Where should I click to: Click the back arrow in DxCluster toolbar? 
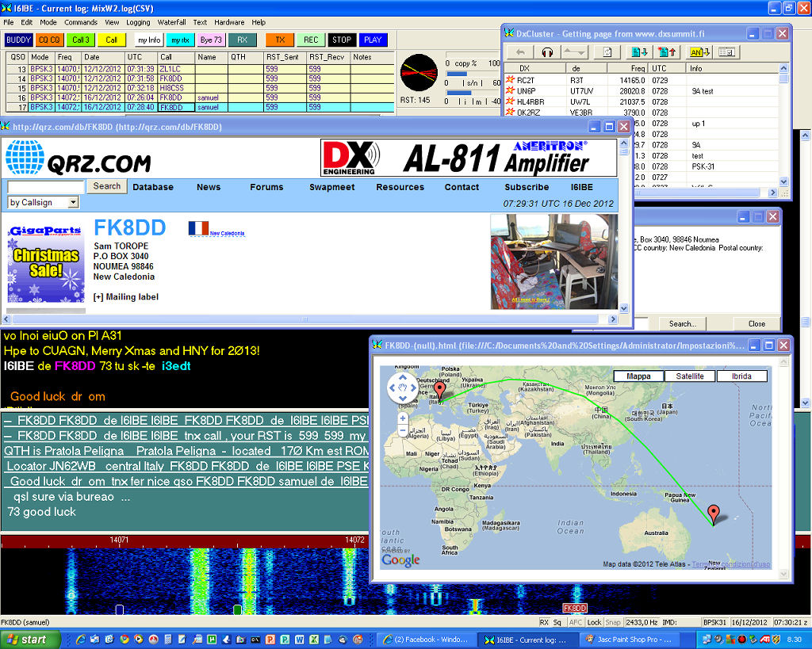(520, 52)
